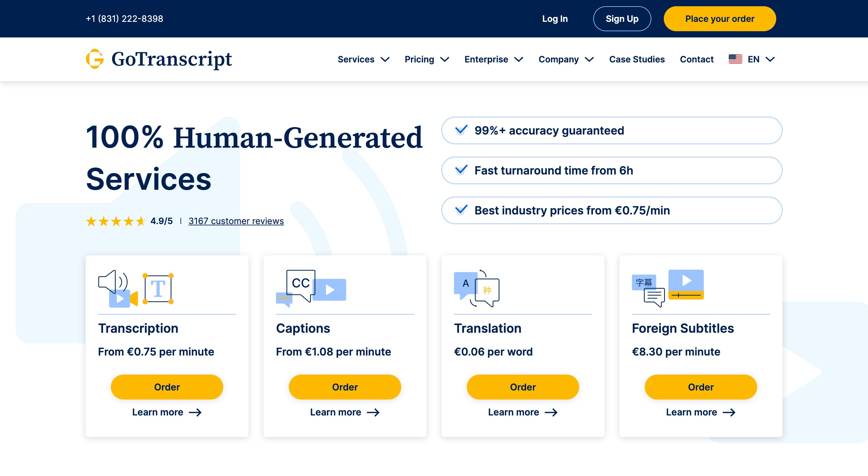Click Order button under Foreign Subtitles
This screenshot has width=868, height=476.
(x=701, y=387)
